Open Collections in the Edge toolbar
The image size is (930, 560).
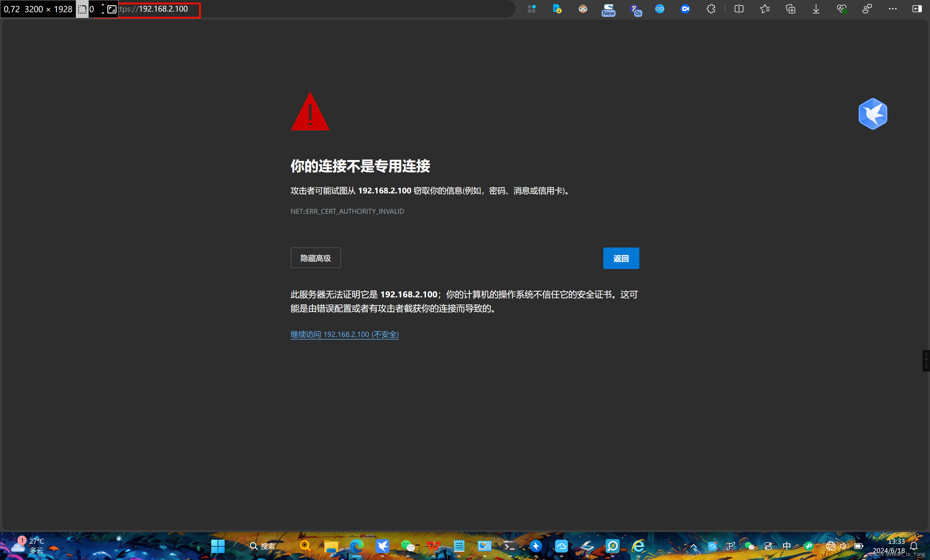pos(790,9)
